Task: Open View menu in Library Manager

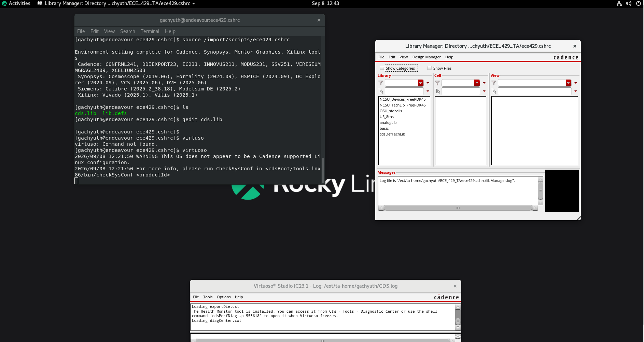Action: (404, 57)
